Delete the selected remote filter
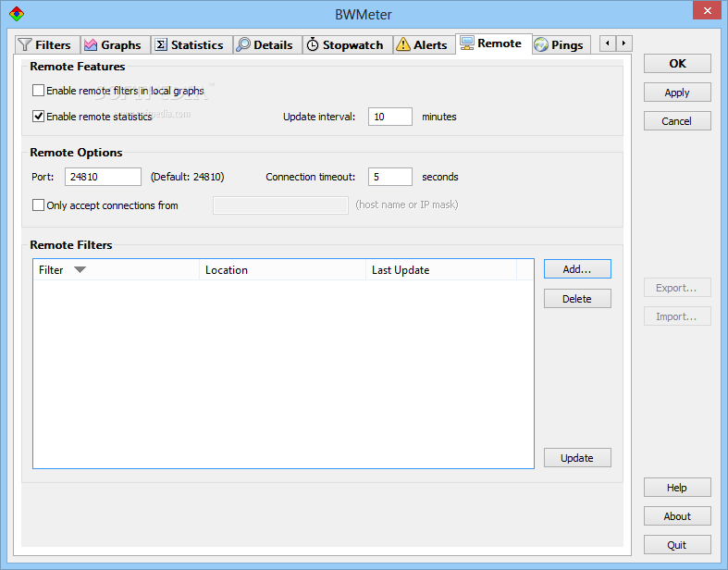 [577, 299]
